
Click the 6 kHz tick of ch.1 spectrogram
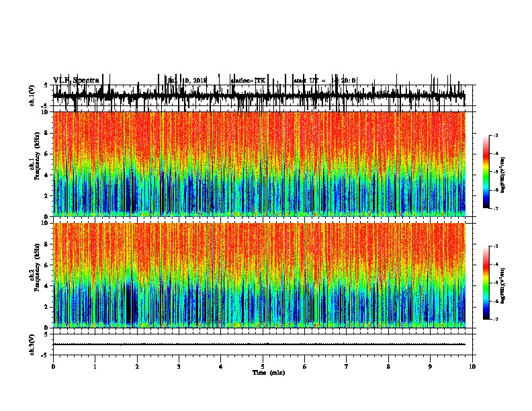point(47,154)
